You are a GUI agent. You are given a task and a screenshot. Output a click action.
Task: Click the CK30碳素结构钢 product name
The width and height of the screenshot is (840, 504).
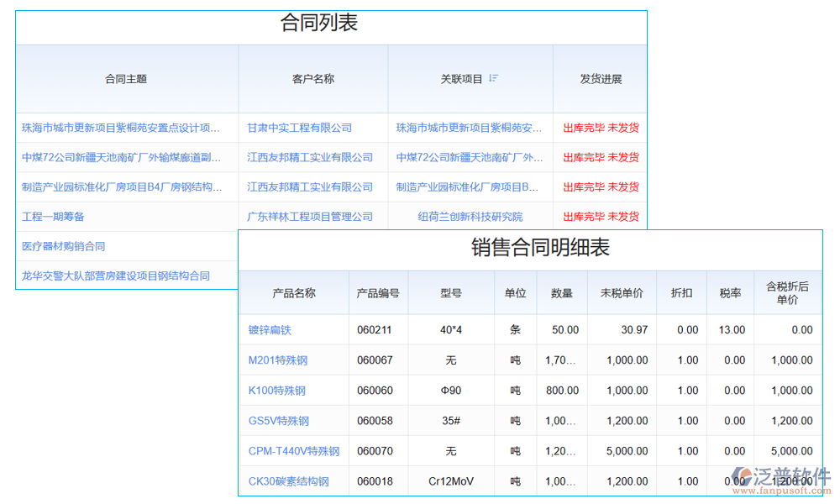(291, 481)
